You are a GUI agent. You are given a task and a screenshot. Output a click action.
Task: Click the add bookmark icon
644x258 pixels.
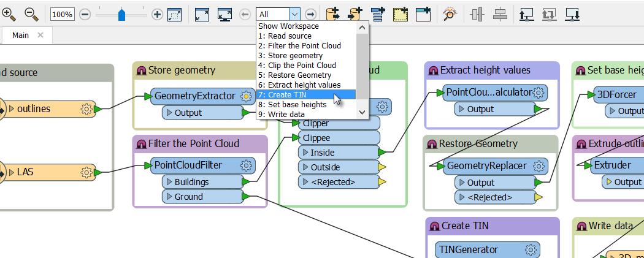click(x=400, y=14)
